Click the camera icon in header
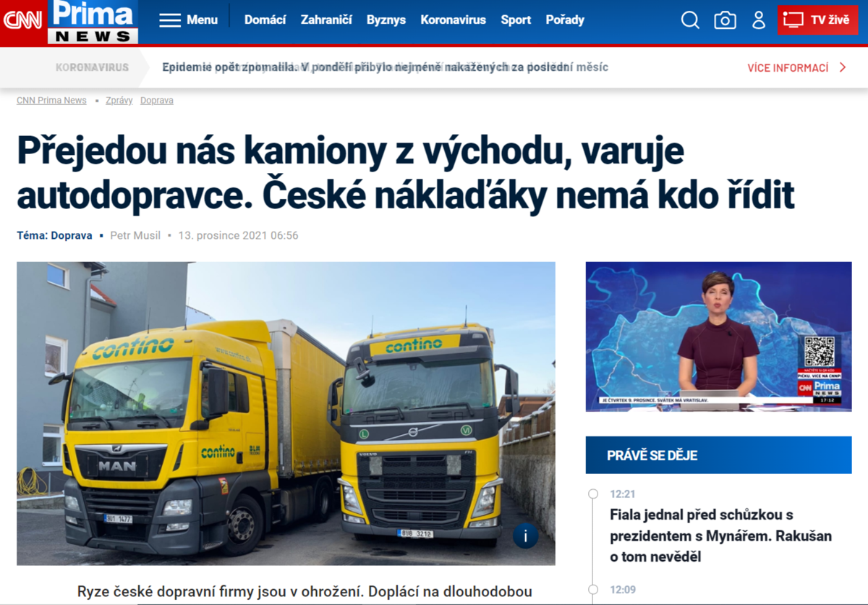This screenshot has width=868, height=605. coord(725,20)
